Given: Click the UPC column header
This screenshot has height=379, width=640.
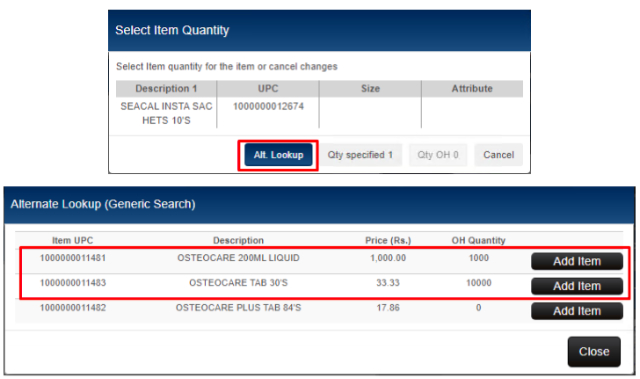Looking at the screenshot, I should (x=268, y=89).
